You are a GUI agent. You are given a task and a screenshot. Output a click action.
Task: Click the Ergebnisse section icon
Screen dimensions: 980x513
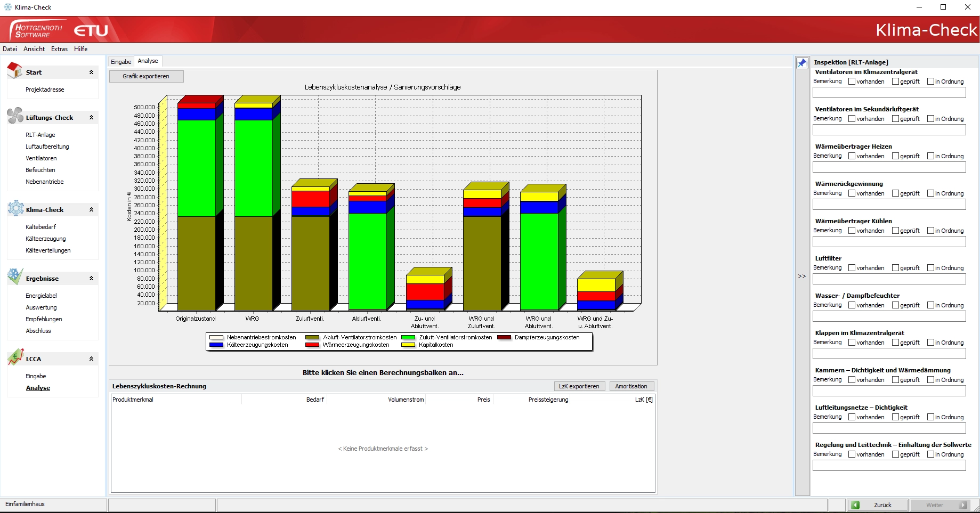15,276
